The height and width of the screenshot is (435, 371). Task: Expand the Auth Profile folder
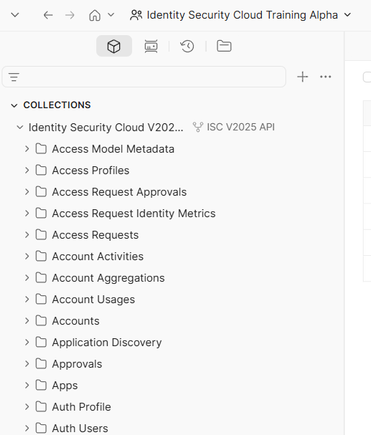[x=27, y=407]
